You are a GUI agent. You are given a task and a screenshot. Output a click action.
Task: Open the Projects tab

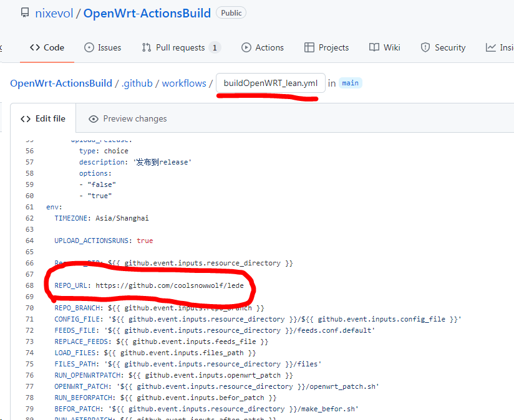coord(326,47)
